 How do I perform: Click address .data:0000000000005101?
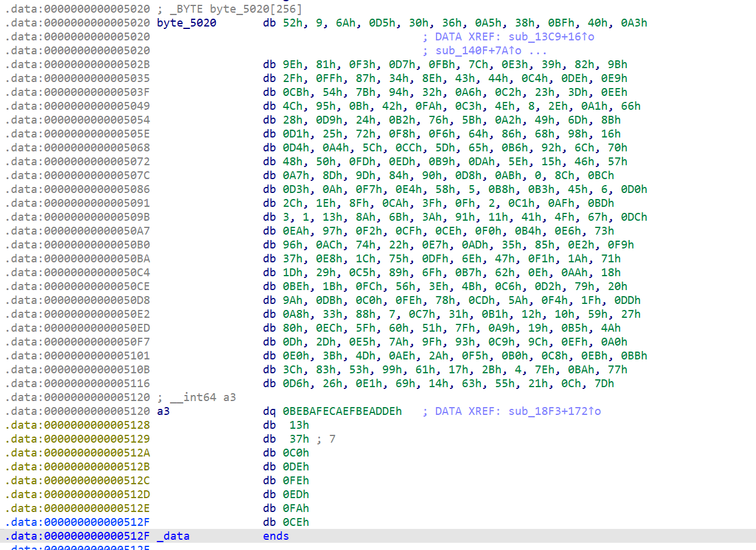78,356
